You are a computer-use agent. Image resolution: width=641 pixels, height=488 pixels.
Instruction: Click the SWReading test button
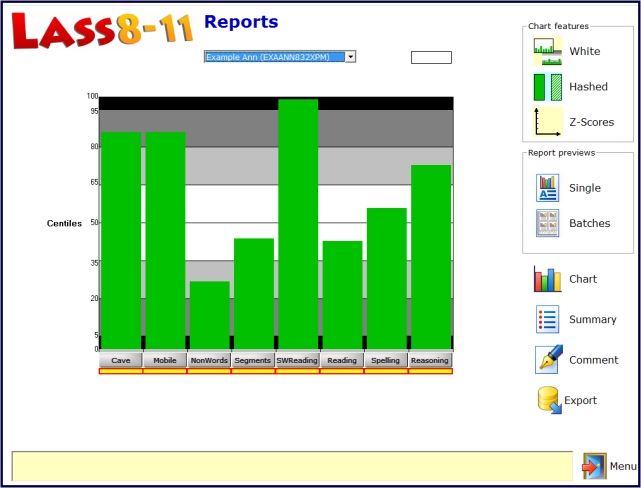[297, 360]
